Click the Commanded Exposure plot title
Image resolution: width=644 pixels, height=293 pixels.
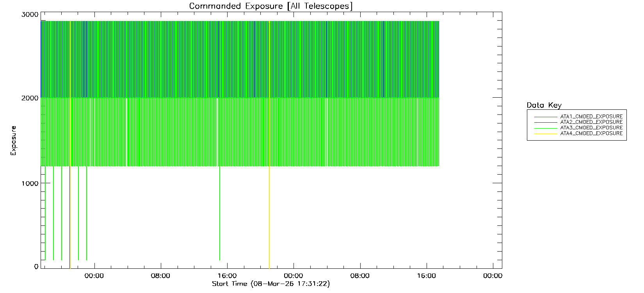(271, 6)
